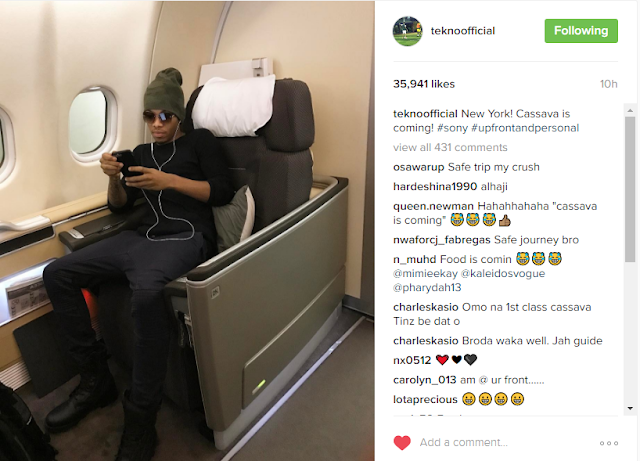Open the 10h post timestamp
This screenshot has width=640, height=461.
[608, 84]
